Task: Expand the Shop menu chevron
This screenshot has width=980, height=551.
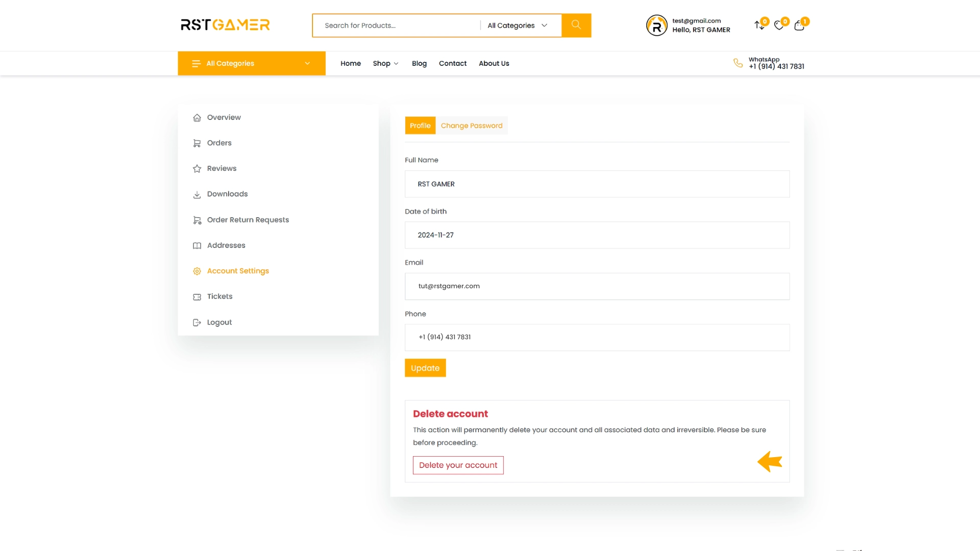Action: (x=396, y=64)
